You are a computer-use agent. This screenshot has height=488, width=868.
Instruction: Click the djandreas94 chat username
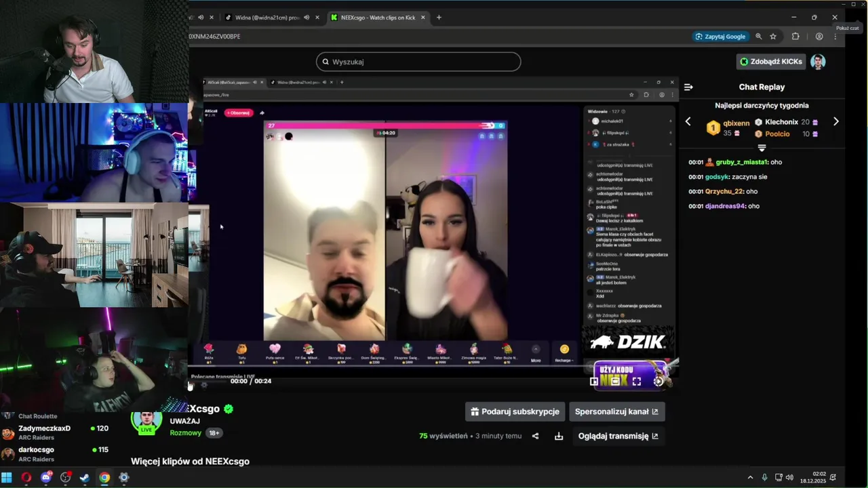(726, 206)
